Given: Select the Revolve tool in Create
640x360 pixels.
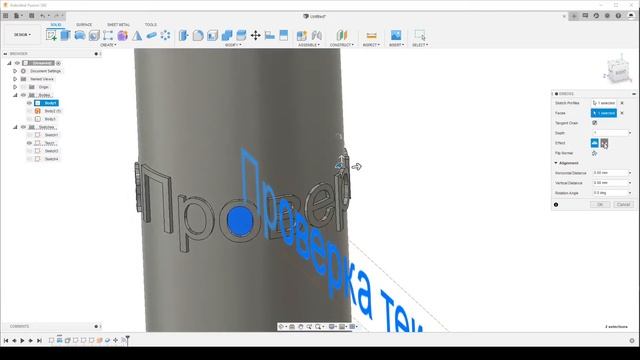Looking at the screenshot, I should [80, 36].
